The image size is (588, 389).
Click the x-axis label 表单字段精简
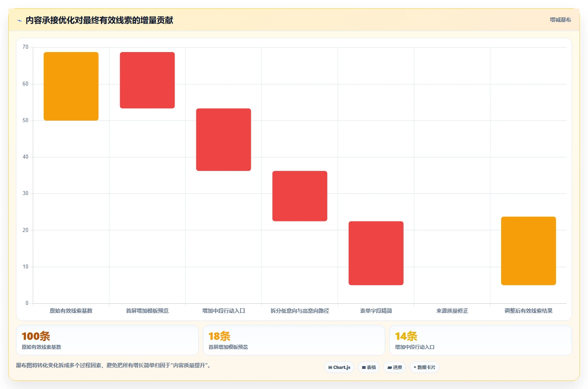(376, 311)
